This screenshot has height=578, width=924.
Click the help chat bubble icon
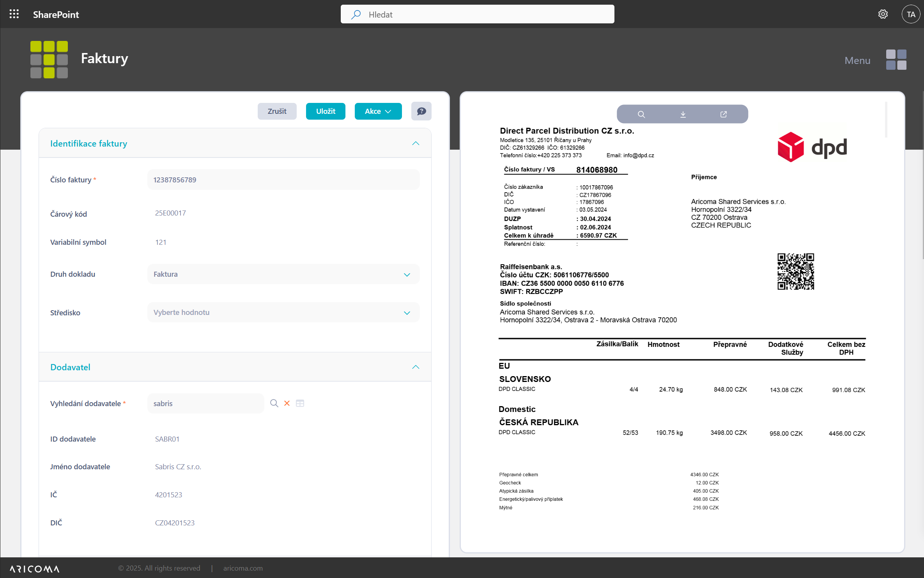click(421, 111)
